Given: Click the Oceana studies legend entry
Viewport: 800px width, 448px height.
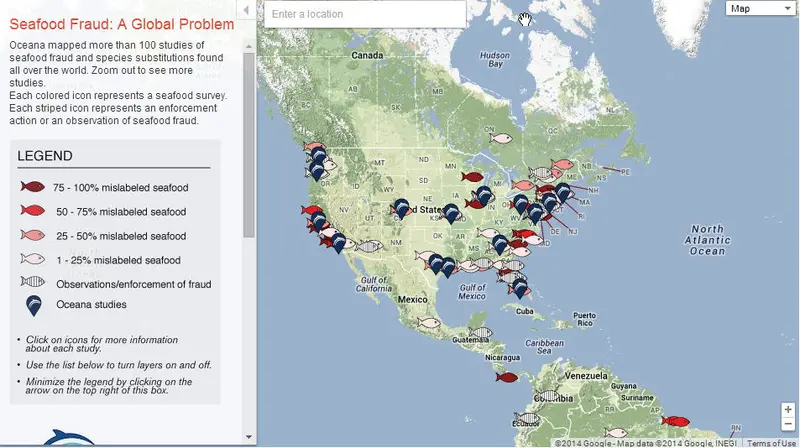Looking at the screenshot, I should (76, 305).
